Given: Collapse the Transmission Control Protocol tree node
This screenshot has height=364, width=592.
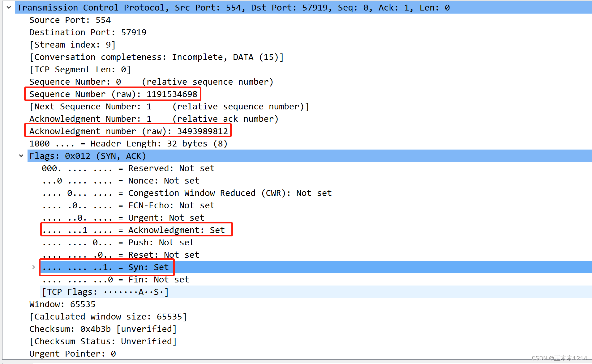Looking at the screenshot, I should click(9, 7).
